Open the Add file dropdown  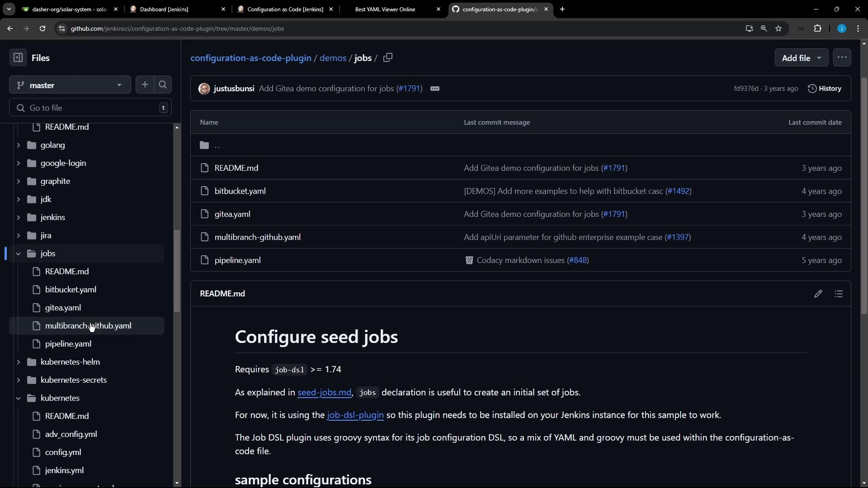pyautogui.click(x=801, y=58)
